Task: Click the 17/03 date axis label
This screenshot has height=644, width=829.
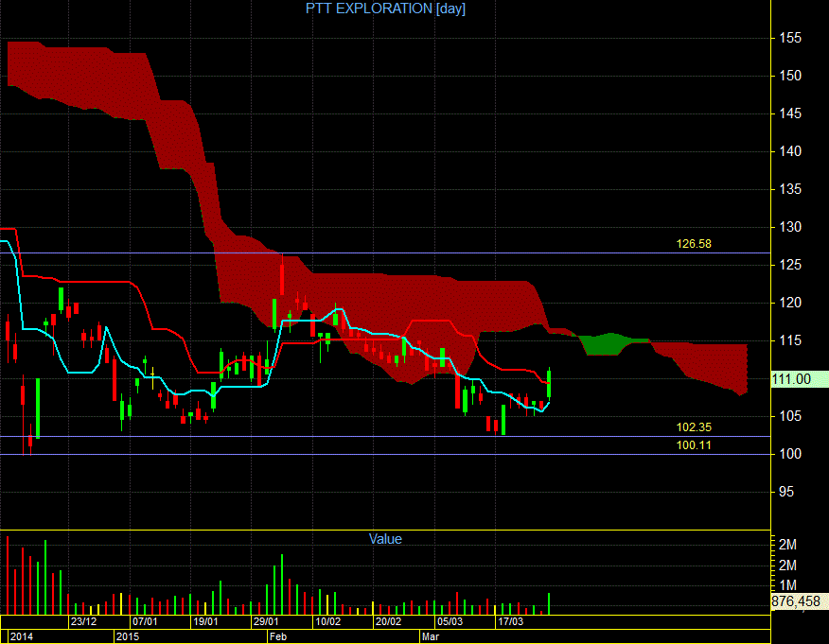Action: (510, 622)
